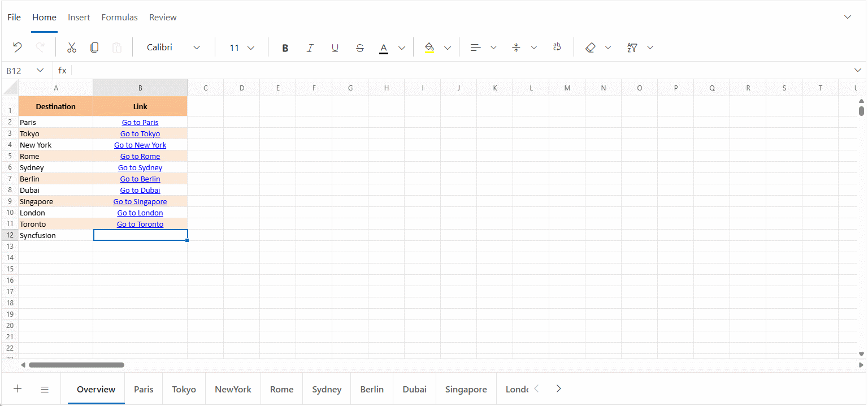Open the list all sheets menu icon
868x406 pixels.
click(x=45, y=389)
